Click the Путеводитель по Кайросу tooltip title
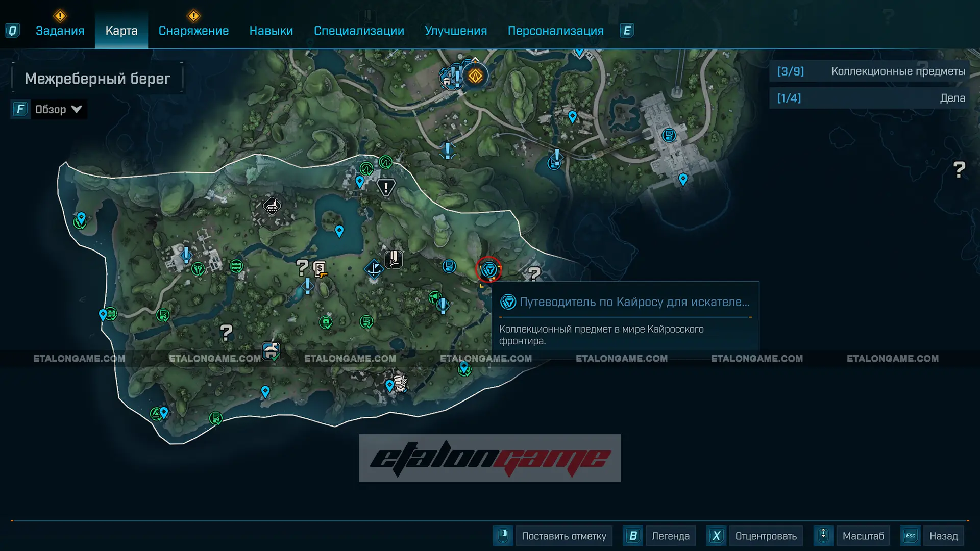 click(634, 302)
